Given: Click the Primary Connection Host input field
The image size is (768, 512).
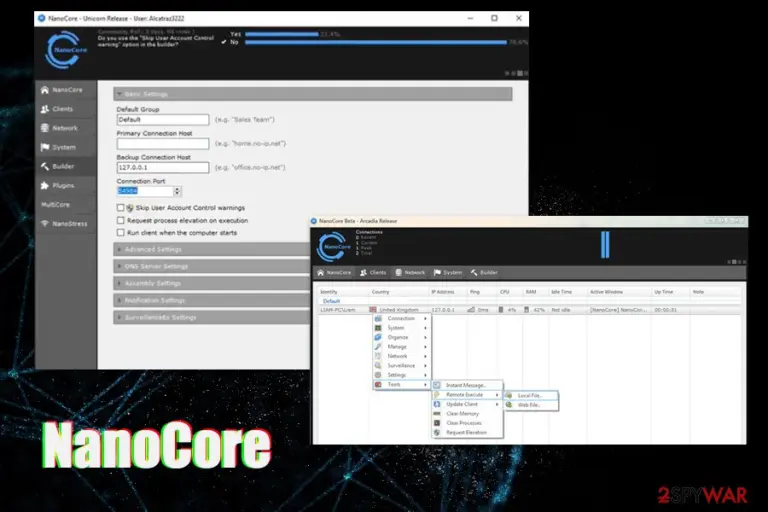Looking at the screenshot, I should (163, 144).
